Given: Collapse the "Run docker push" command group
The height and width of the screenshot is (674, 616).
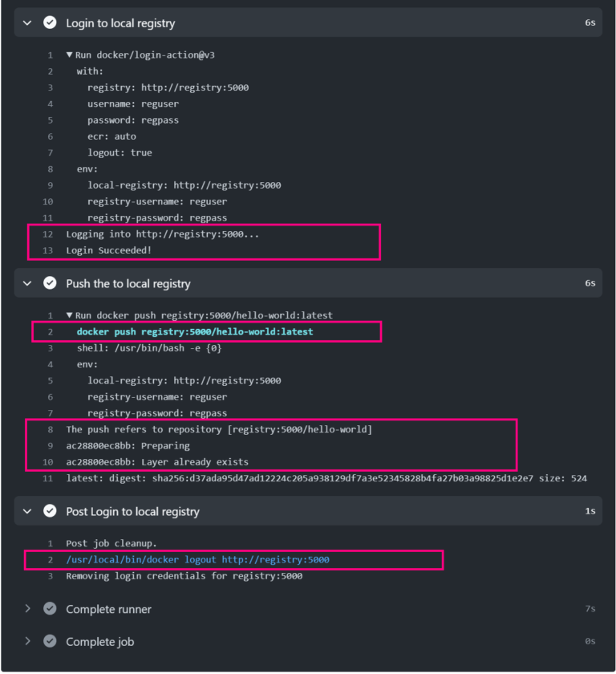Looking at the screenshot, I should 70,315.
